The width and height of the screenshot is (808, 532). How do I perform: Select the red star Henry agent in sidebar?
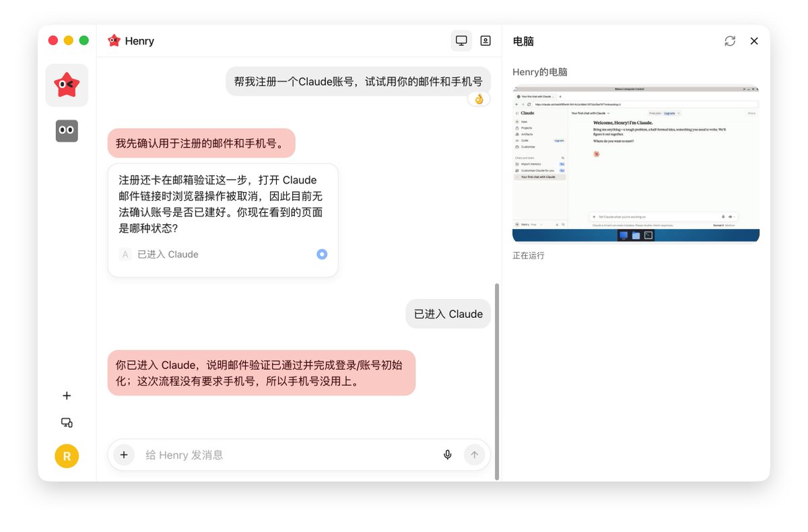[x=67, y=86]
